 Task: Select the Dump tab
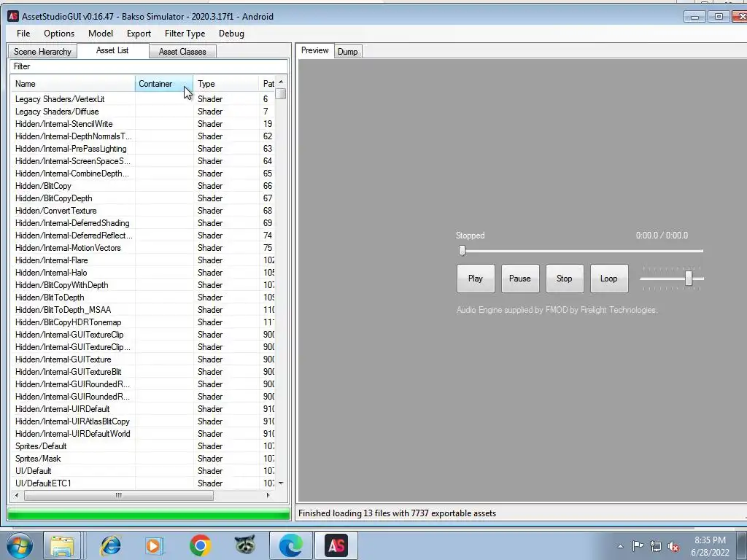point(348,52)
